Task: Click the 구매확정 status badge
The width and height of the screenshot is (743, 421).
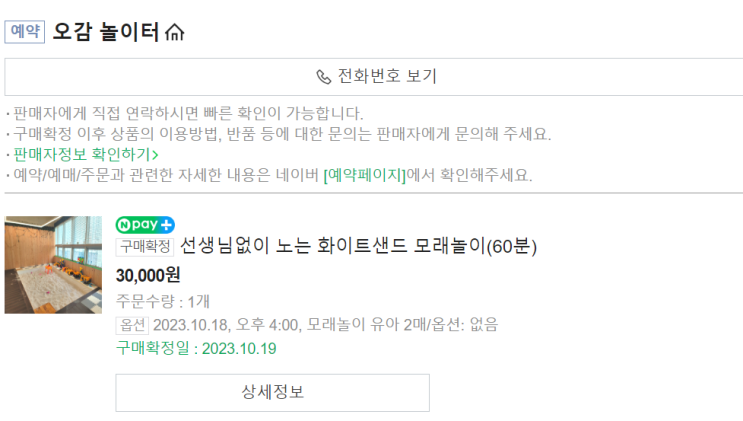Action: [145, 246]
